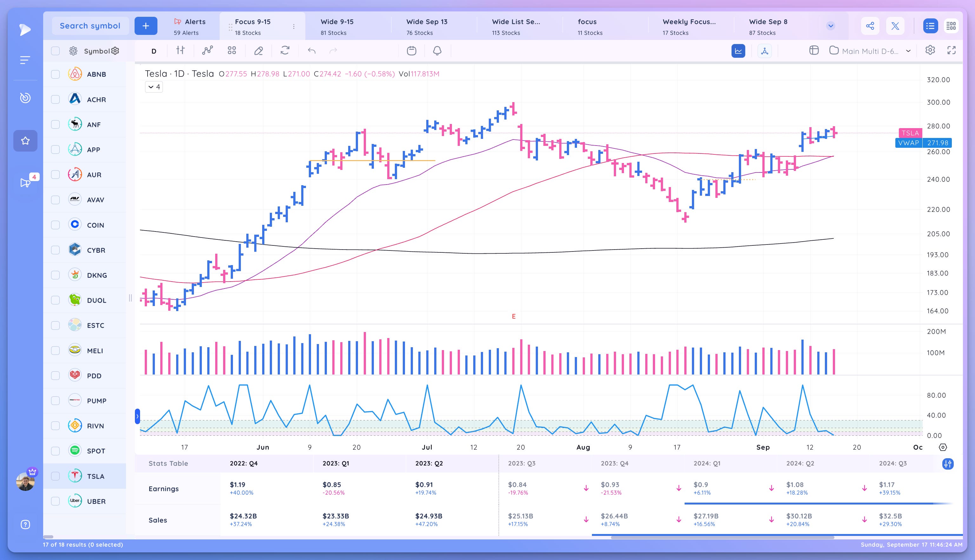Open the alerts flag with badge 4
This screenshot has width=975, height=560.
tap(25, 182)
